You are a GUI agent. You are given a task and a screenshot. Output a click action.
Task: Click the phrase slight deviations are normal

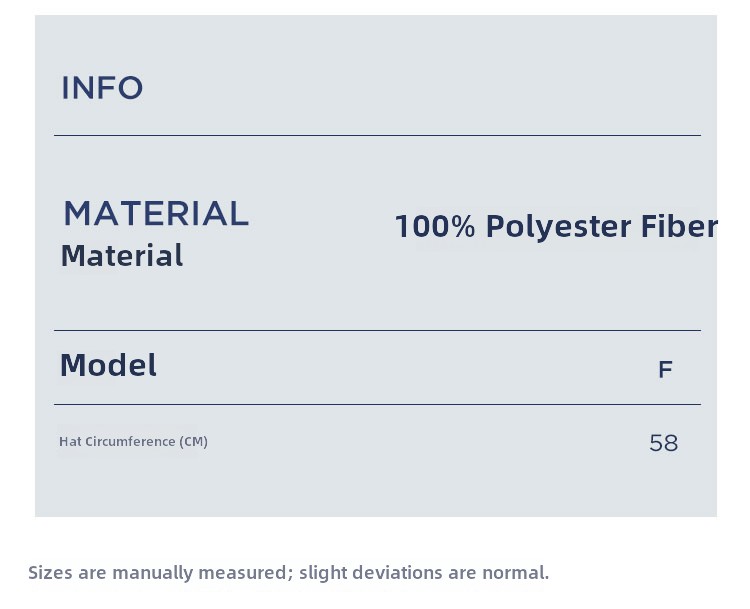pyautogui.click(x=424, y=573)
